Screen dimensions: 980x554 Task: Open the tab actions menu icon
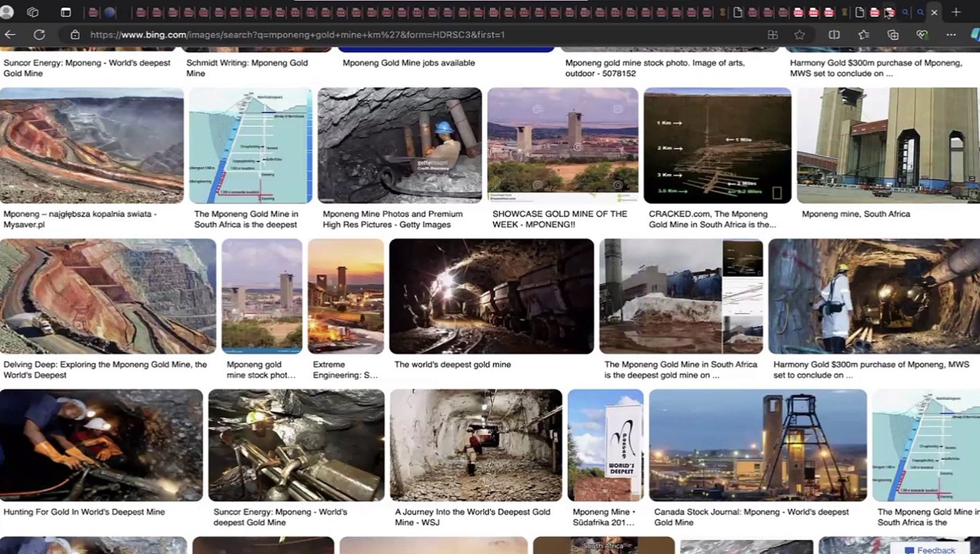(65, 12)
